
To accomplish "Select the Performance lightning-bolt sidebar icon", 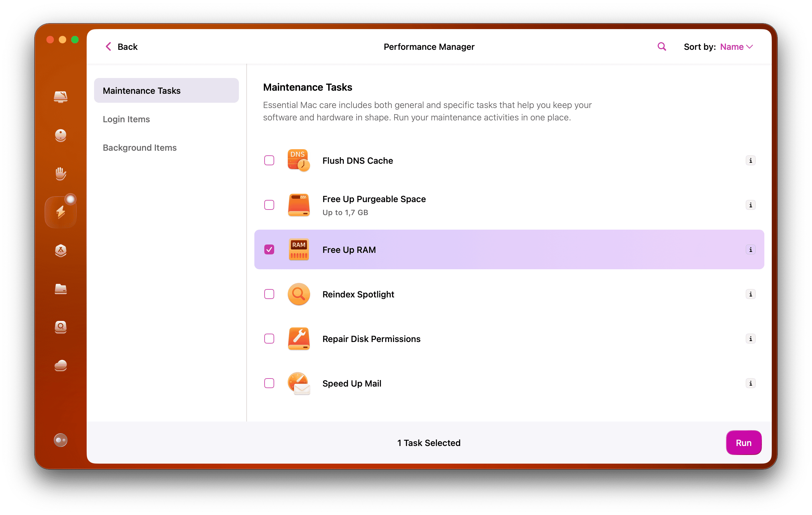I will [60, 211].
